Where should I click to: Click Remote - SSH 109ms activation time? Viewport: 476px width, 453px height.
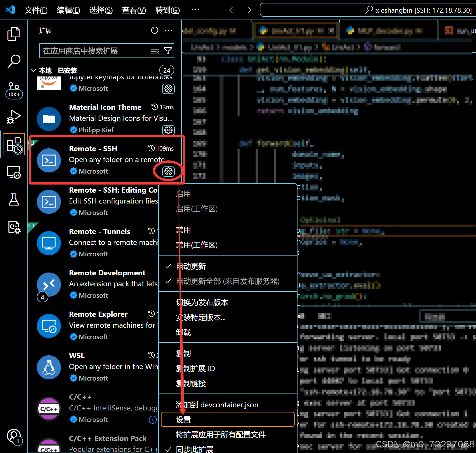click(x=161, y=148)
